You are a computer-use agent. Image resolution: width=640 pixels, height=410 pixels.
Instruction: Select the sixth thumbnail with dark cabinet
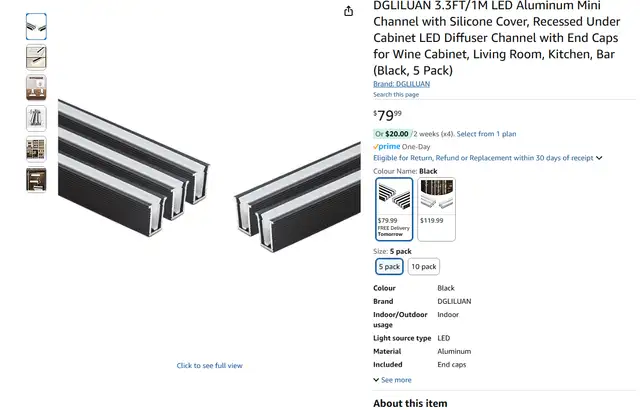tap(36, 180)
